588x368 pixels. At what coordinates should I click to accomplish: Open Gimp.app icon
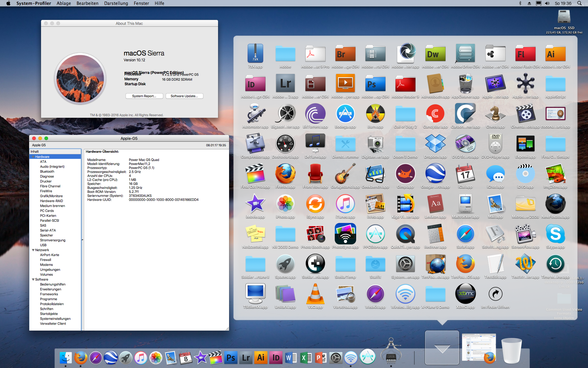[405, 174]
